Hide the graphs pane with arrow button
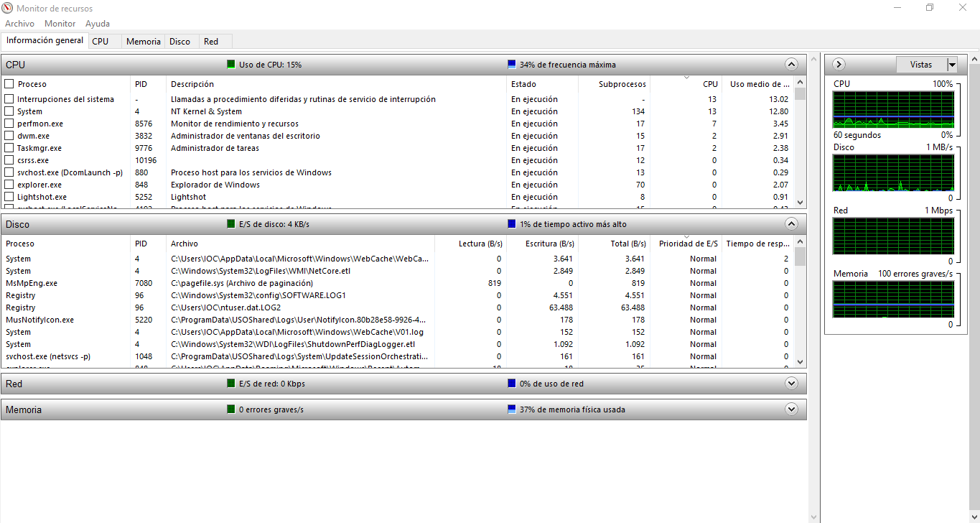980x523 pixels. click(839, 65)
